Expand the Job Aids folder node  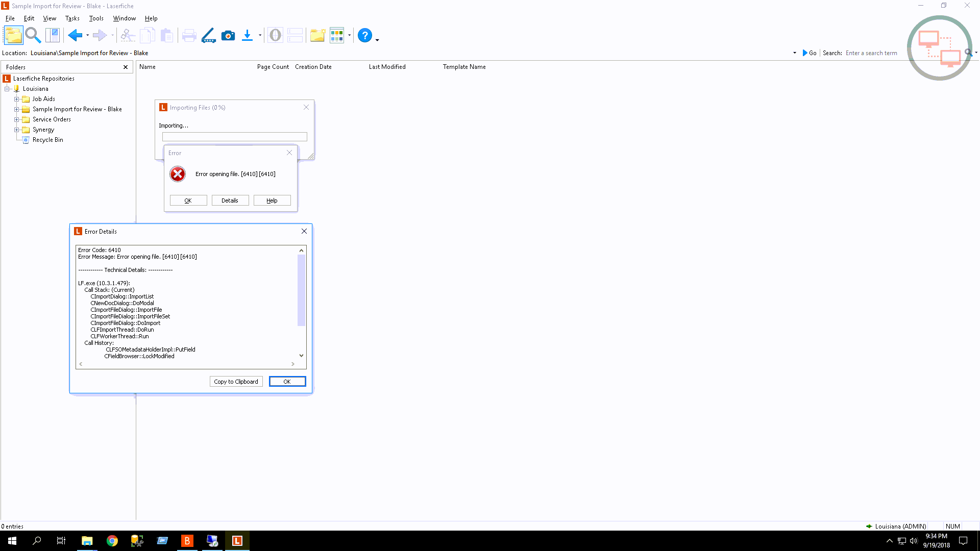[x=16, y=99]
